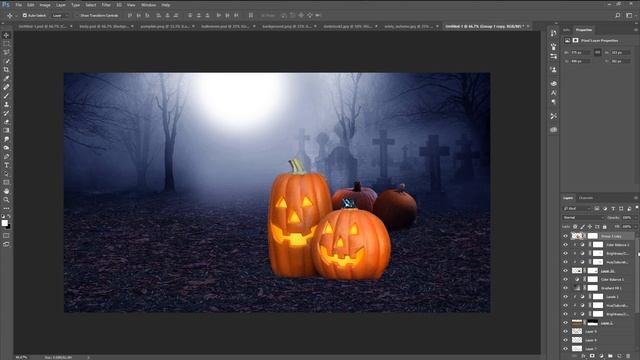640x360 pixels.
Task: Switch to the pumpkin.png document tab
Action: (165, 26)
